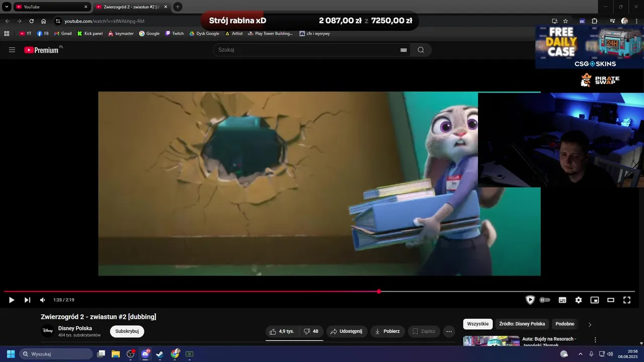Open Steam from the taskbar
Viewport: 644px width, 362px height.
pos(160,354)
